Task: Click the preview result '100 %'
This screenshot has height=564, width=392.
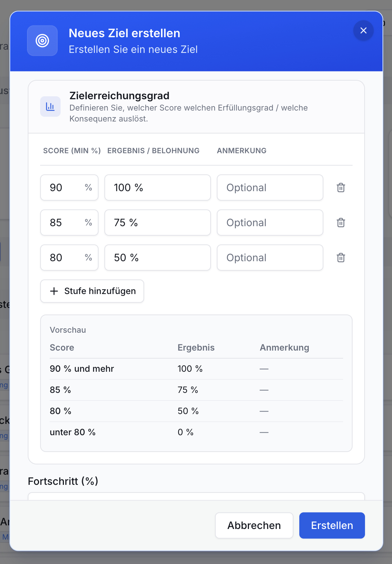Action: coord(190,369)
